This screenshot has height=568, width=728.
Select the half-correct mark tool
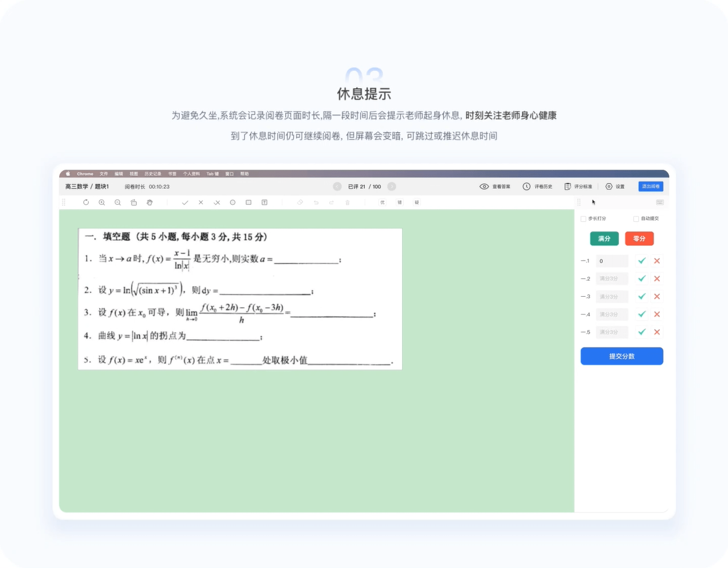[217, 202]
